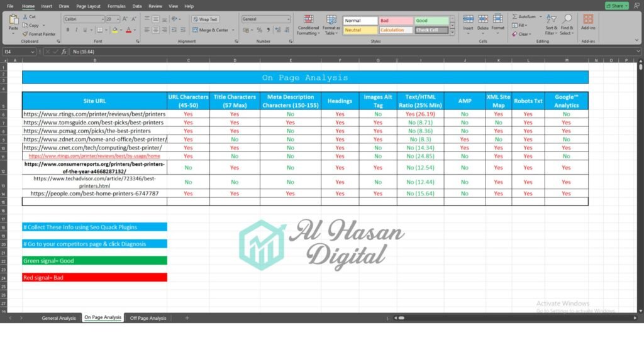
Task: Activate the Format Painter
Action: tap(39, 34)
